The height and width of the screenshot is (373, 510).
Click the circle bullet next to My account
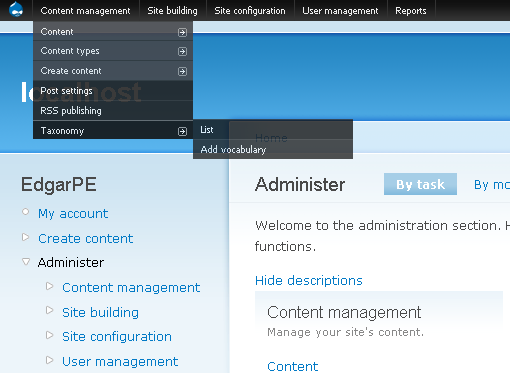coord(26,212)
